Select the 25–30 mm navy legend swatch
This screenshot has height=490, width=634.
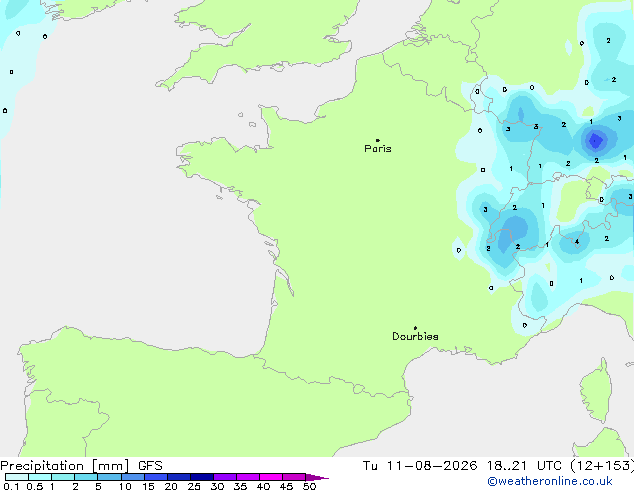(202, 477)
